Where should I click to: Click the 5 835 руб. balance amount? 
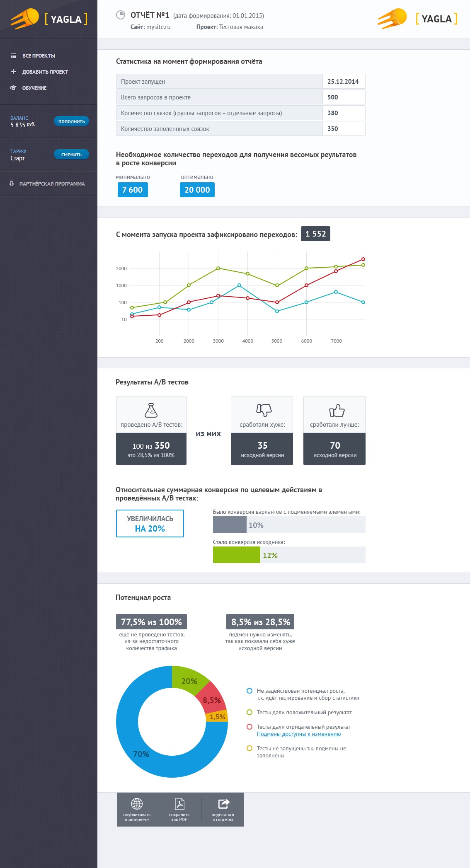point(22,125)
